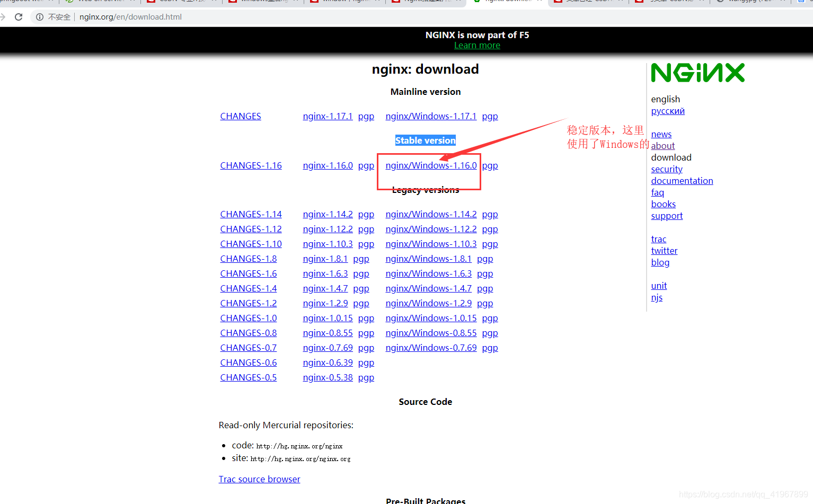Open the blog sidebar link
The width and height of the screenshot is (813, 504).
(x=660, y=262)
